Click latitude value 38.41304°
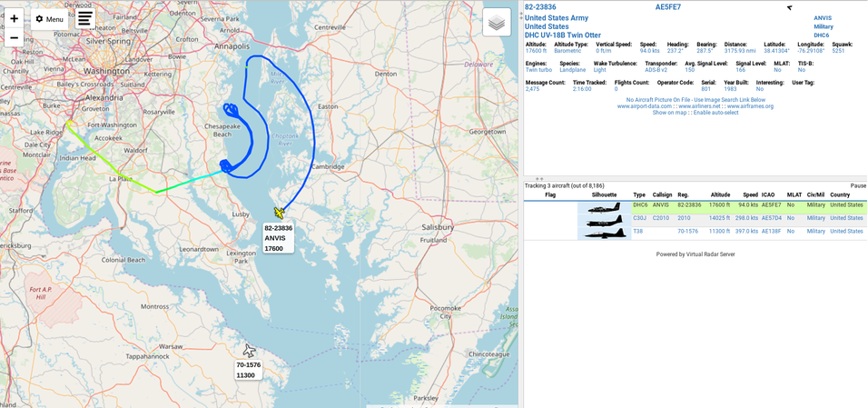This screenshot has height=408, width=868. (x=776, y=51)
